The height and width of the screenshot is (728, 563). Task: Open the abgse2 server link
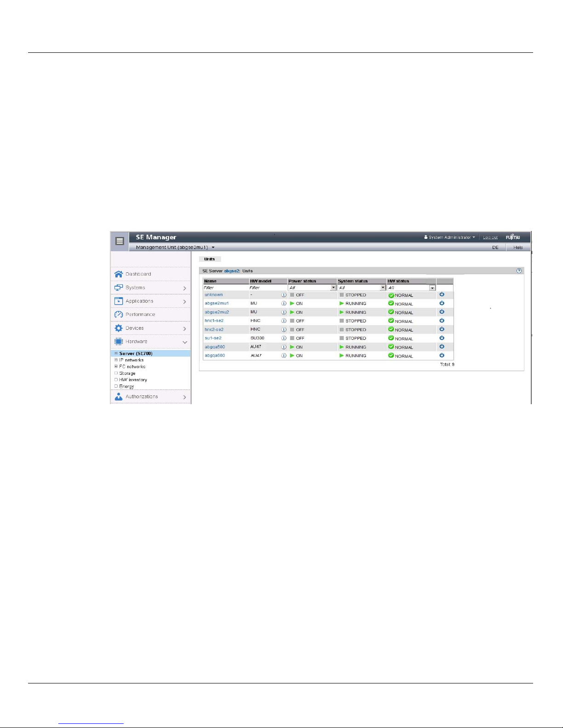pyautogui.click(x=232, y=271)
